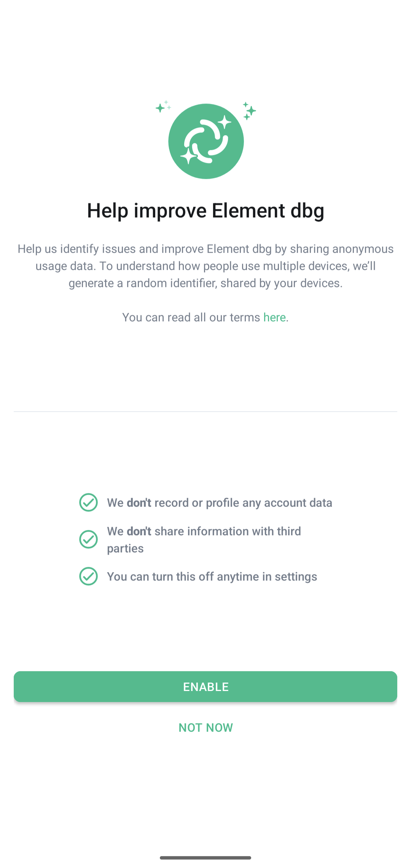Click the checkmark next to third-party sharing note
The width and height of the screenshot is (411, 868).
(88, 539)
